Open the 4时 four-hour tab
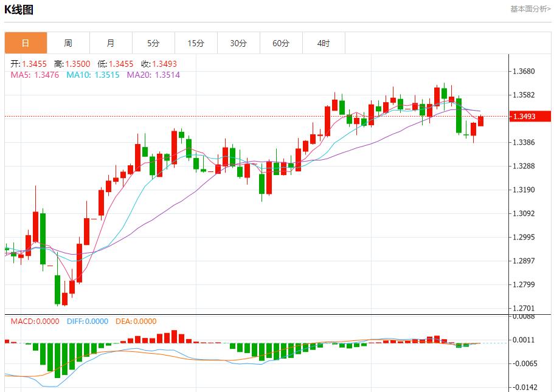The image size is (554, 392). point(324,43)
